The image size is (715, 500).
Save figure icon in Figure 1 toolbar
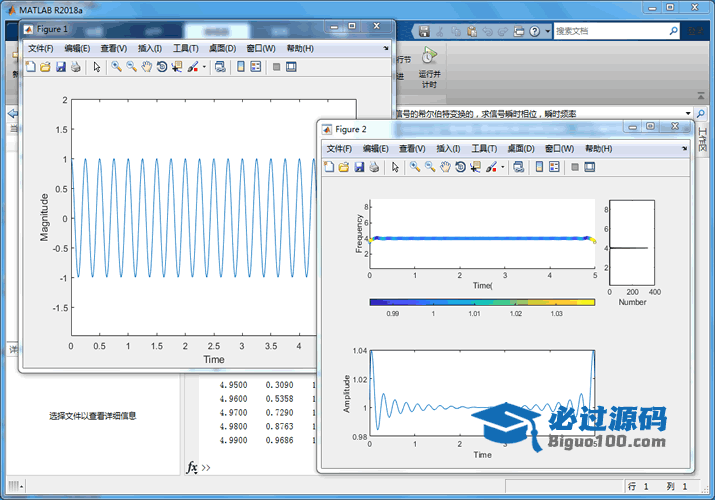tap(61, 67)
